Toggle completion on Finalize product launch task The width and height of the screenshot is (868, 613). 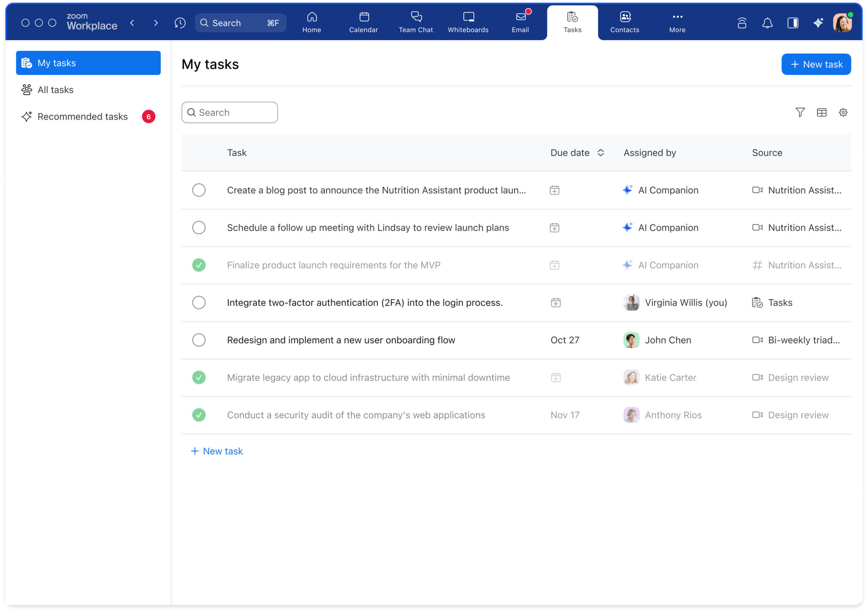point(199,265)
